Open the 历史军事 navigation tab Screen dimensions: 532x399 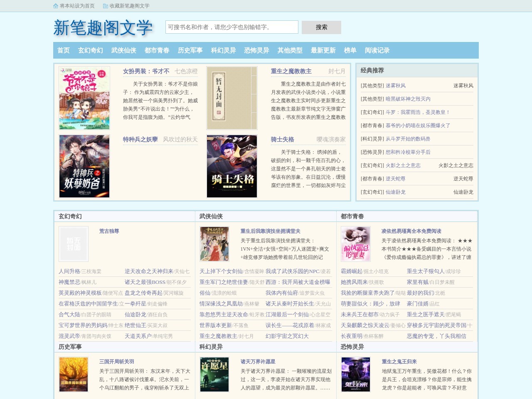[x=190, y=50]
